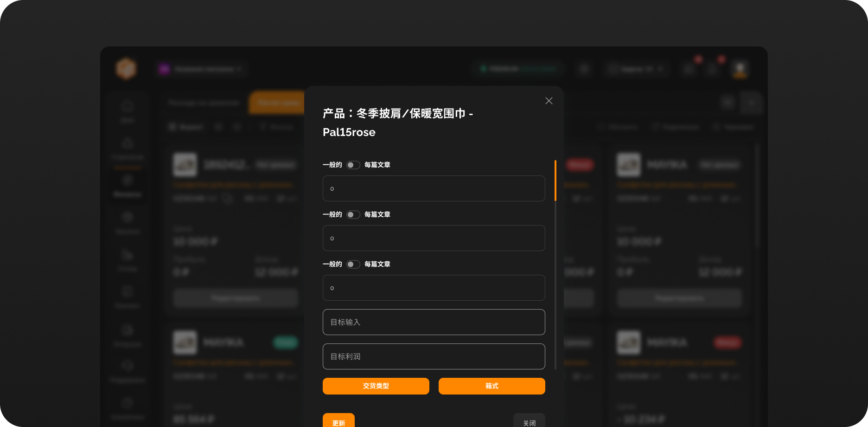Open the user avatar in the top bar
Image resolution: width=868 pixels, height=427 pixels.
740,69
